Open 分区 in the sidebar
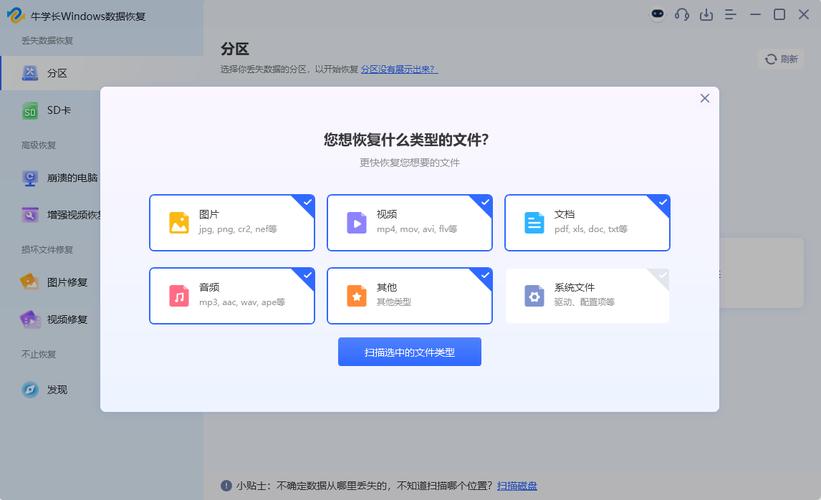 coord(102,73)
